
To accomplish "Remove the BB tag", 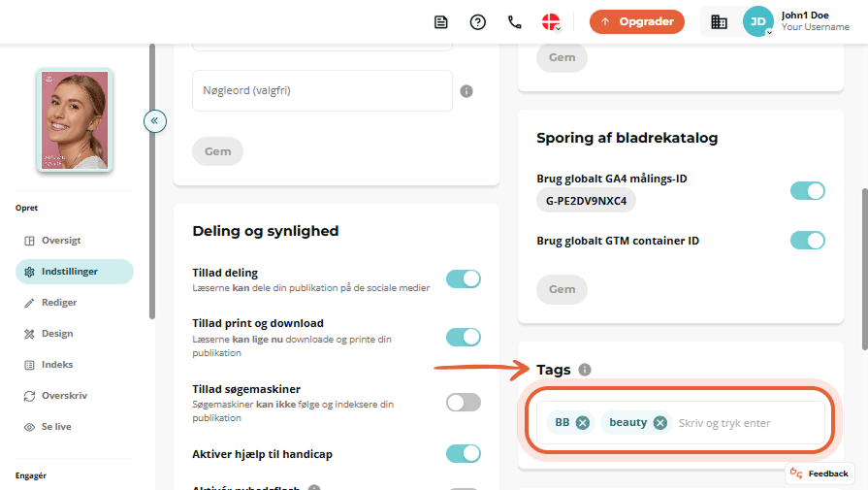I will (582, 423).
